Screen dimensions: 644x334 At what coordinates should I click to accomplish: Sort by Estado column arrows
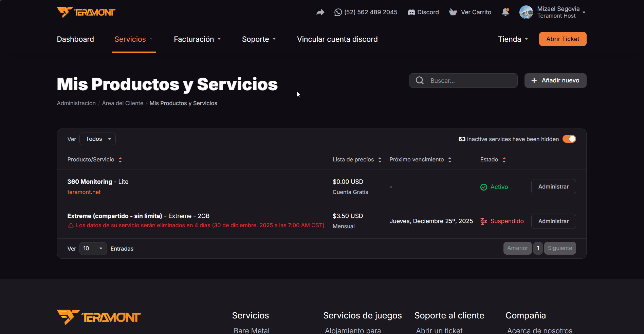pyautogui.click(x=504, y=160)
